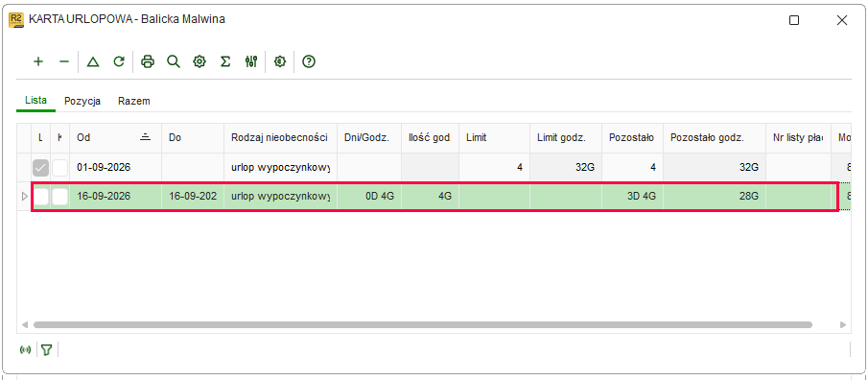Click the Nr listy płac column header
The image size is (868, 380).
tap(798, 138)
